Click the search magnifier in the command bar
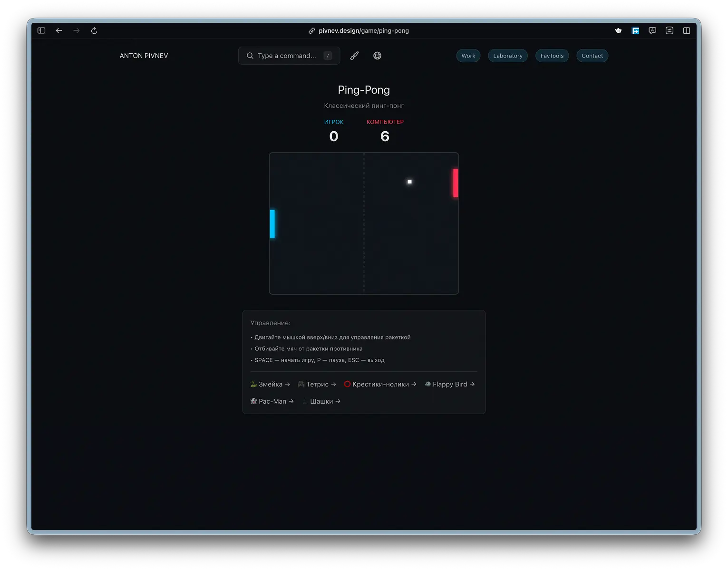The image size is (728, 570). tap(250, 56)
